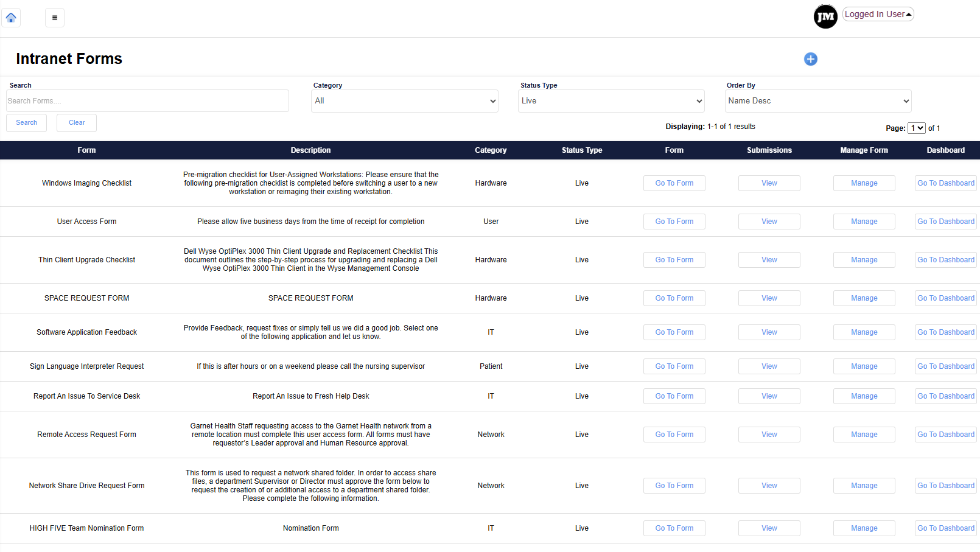Click the Clear button

[x=77, y=123]
